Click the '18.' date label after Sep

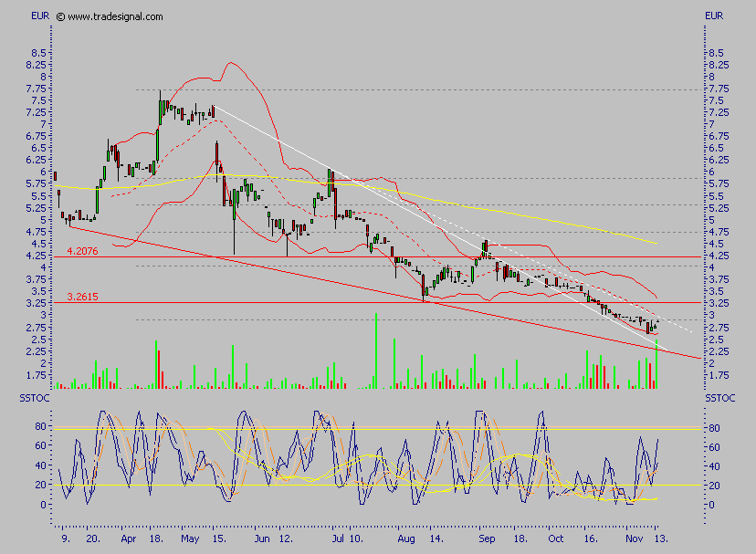520,538
